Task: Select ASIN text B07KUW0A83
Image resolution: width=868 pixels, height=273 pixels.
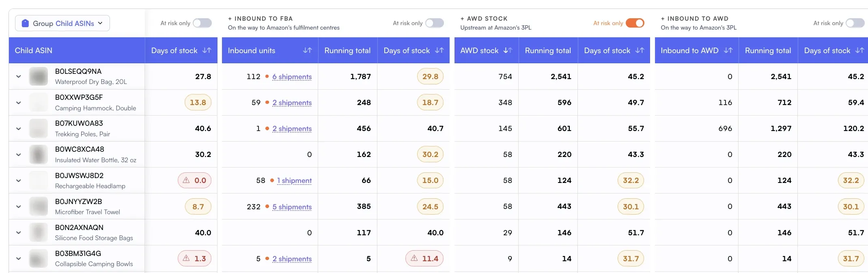Action: click(79, 123)
